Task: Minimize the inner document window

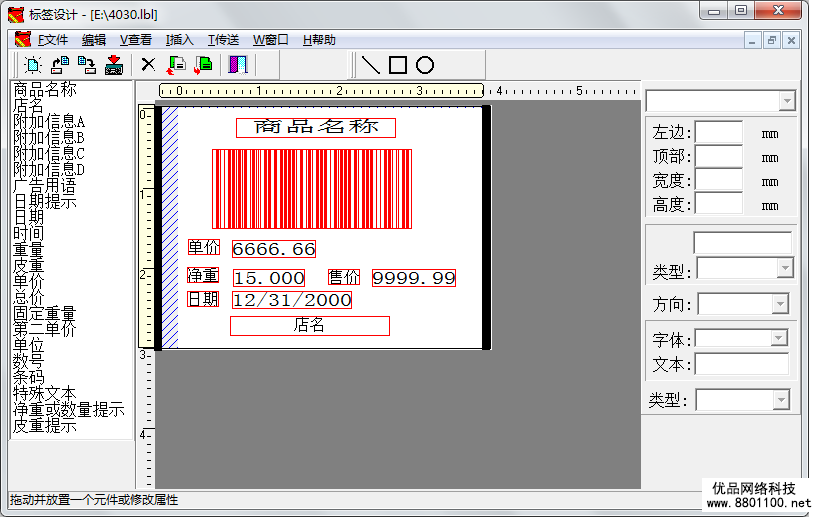Action: point(752,40)
